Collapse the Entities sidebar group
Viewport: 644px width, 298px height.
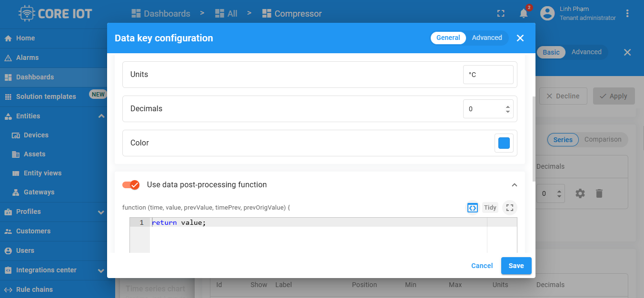(101, 116)
